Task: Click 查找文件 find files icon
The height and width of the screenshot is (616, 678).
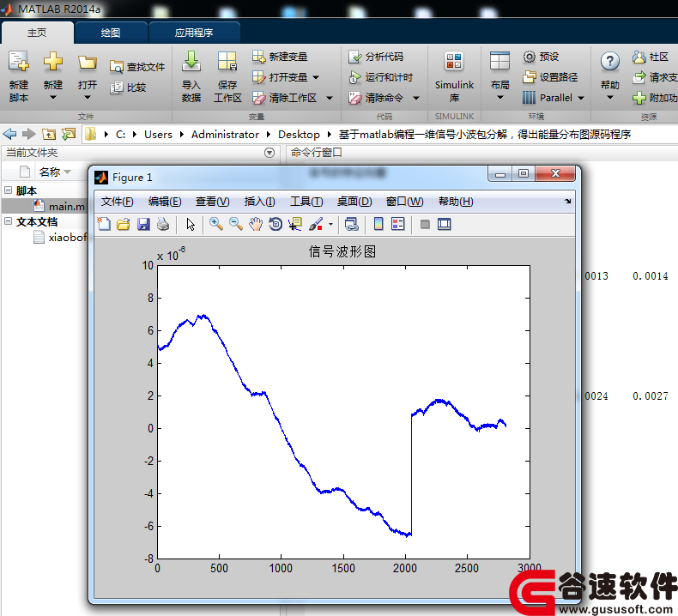Action: point(117,67)
